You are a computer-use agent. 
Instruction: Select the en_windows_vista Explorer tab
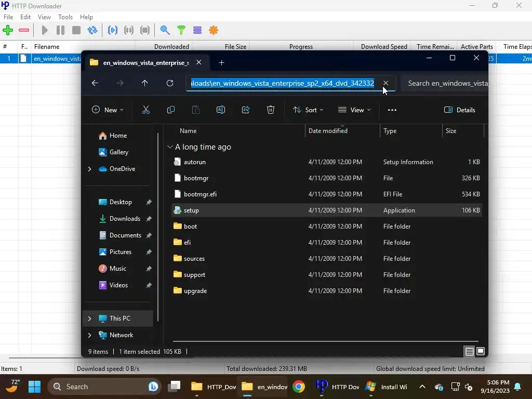pyautogui.click(x=146, y=63)
